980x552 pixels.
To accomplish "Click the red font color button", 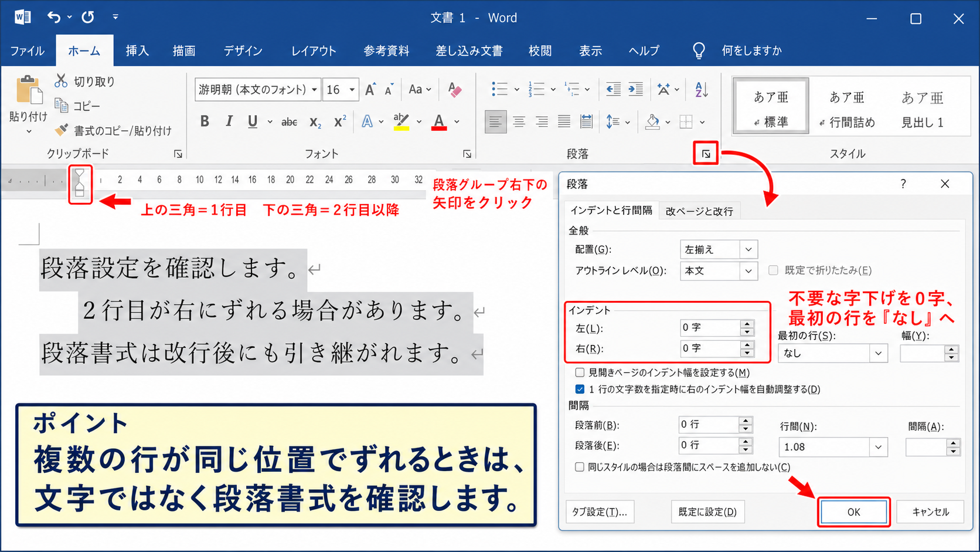I will pos(439,121).
